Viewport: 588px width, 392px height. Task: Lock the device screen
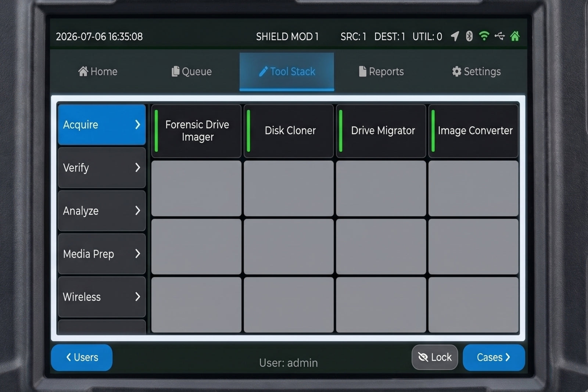coord(435,357)
